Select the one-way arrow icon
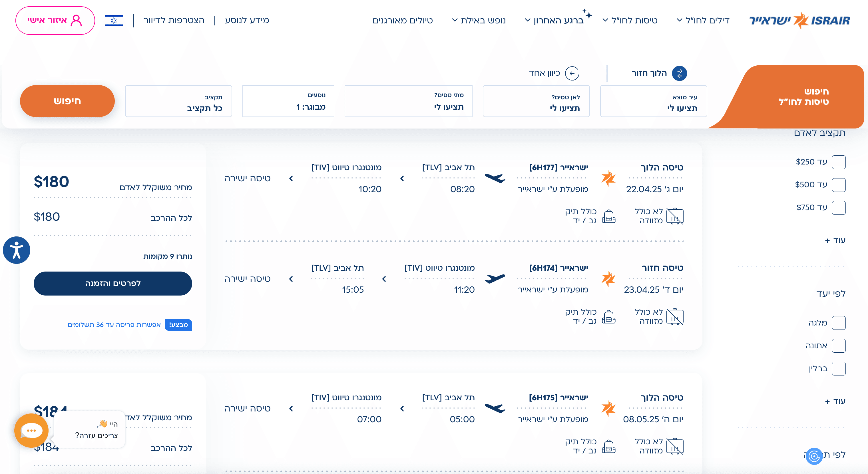The height and width of the screenshot is (474, 868). click(572, 73)
